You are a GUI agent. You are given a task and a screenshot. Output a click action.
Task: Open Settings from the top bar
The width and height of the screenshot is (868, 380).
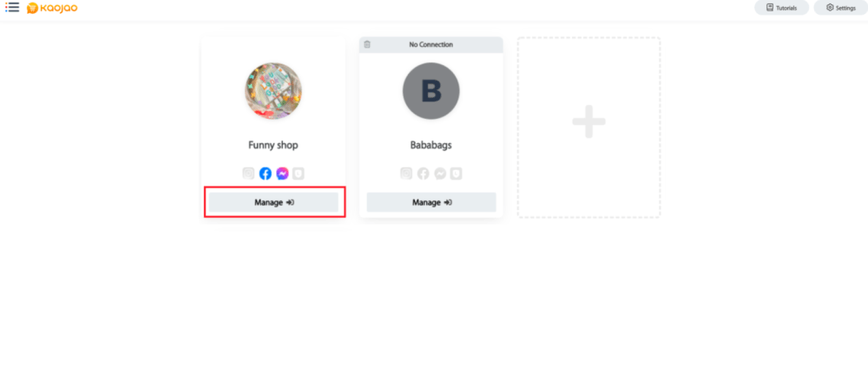point(840,8)
